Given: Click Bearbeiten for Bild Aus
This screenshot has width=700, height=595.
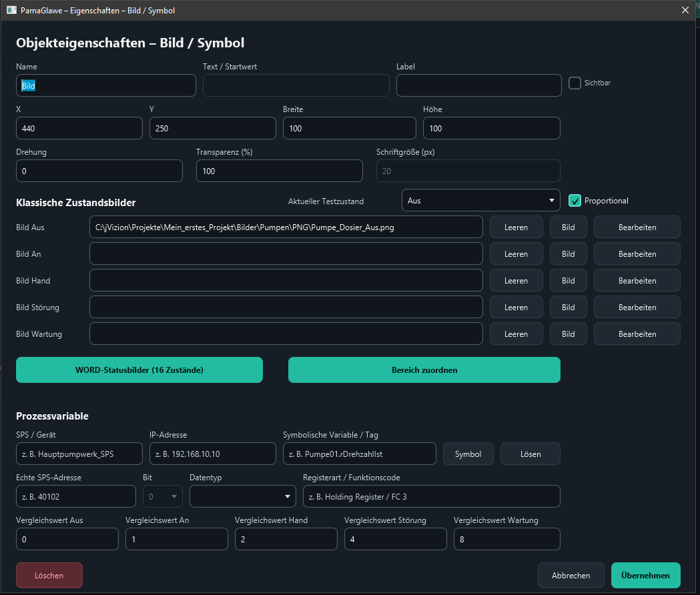Looking at the screenshot, I should point(637,227).
